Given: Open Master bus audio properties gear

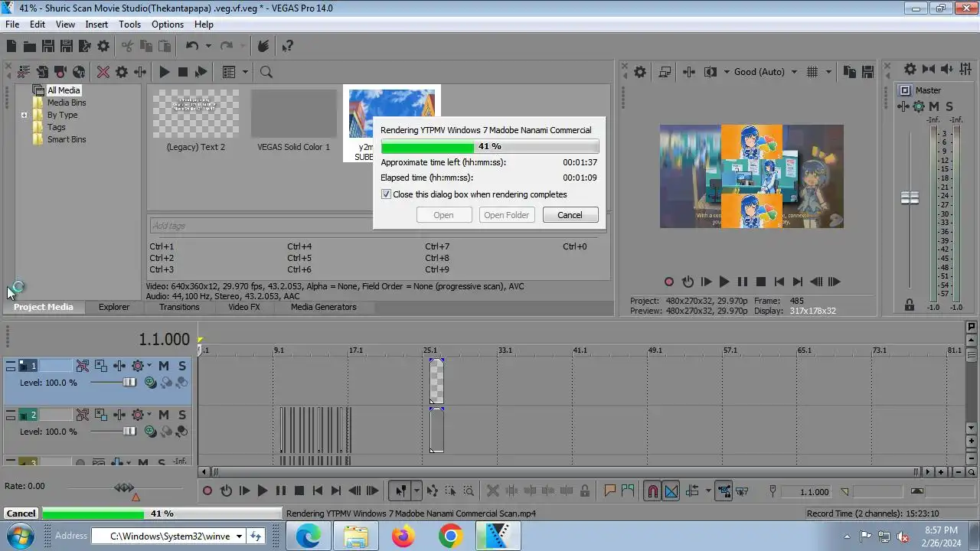Looking at the screenshot, I should [x=910, y=69].
